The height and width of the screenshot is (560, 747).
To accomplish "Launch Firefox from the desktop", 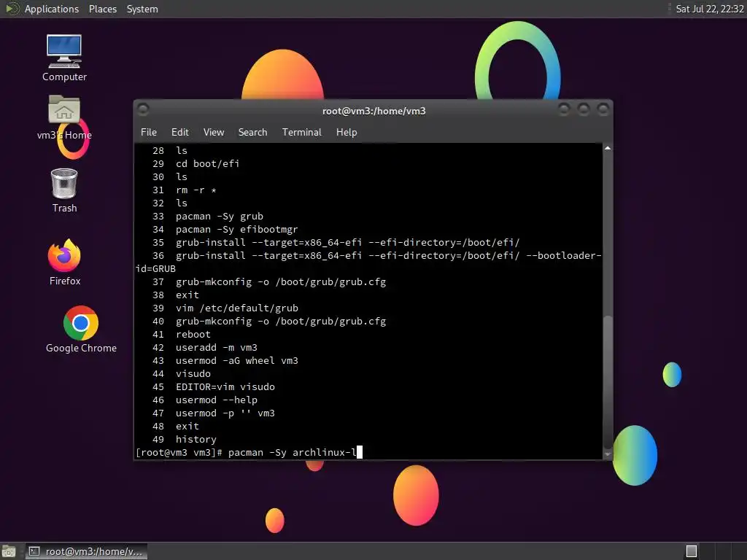I will coord(64,262).
